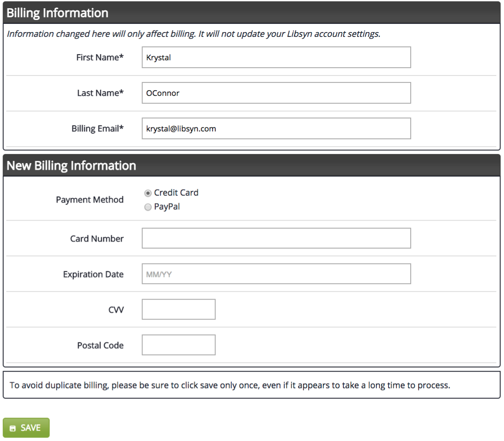Click the SAVE button

click(26, 428)
